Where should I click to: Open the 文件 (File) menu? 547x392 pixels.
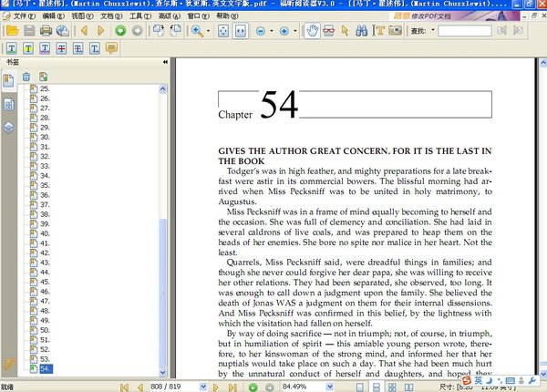click(x=25, y=16)
